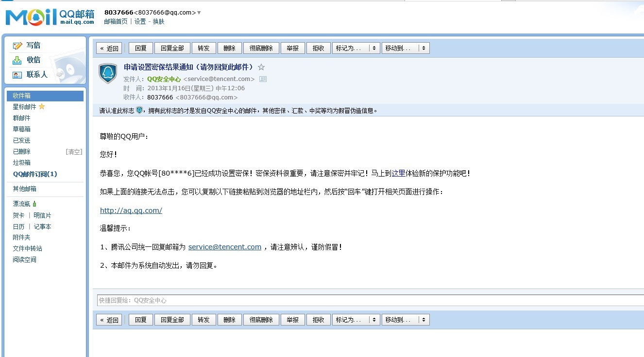This screenshot has width=644, height=357.
Task: Click the bottom 返回 button
Action: [x=109, y=320]
